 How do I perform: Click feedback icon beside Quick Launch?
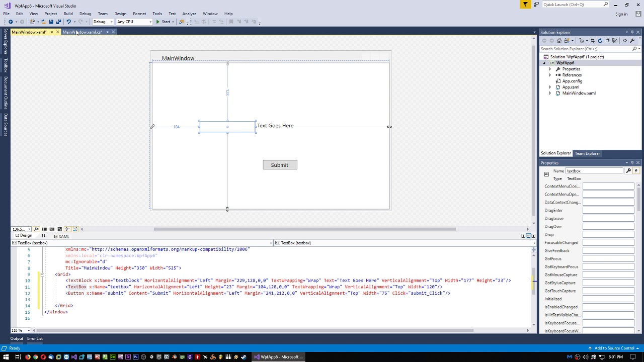pos(536,5)
